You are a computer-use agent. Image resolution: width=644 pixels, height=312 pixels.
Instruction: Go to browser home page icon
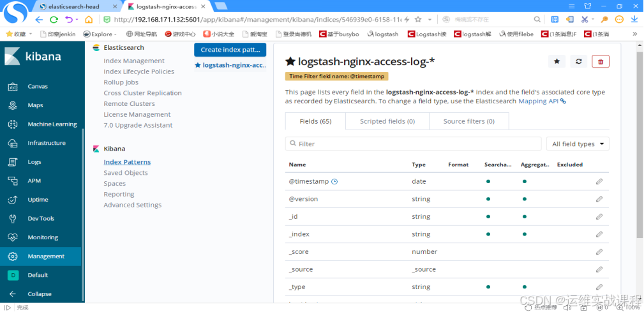89,20
